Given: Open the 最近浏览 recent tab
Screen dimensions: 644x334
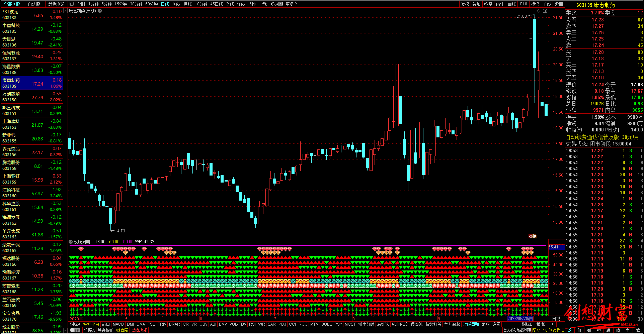Looking at the screenshot, I should coord(56,4).
